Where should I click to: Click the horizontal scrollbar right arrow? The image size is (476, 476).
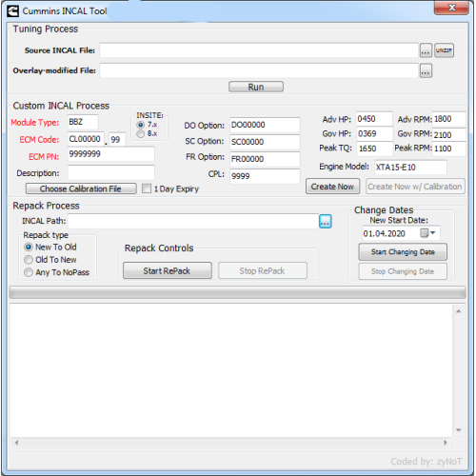coord(446,443)
